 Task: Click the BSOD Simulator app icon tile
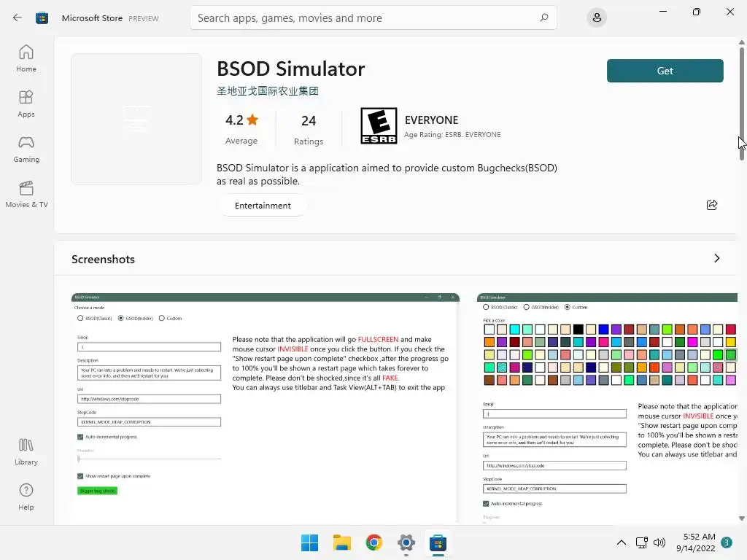click(x=136, y=119)
